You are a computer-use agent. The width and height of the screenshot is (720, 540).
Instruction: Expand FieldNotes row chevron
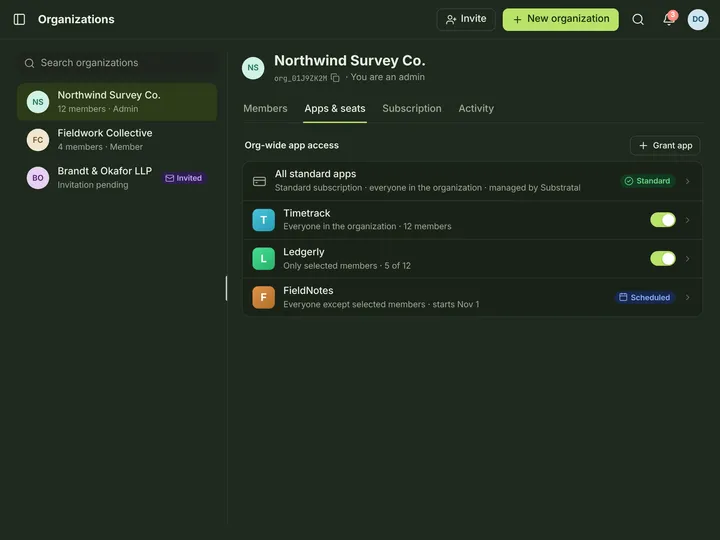[x=687, y=298]
